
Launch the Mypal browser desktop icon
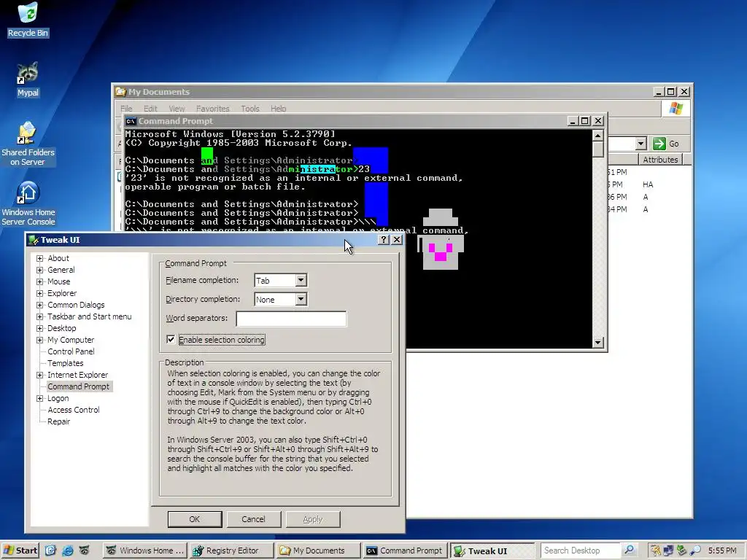tap(28, 79)
